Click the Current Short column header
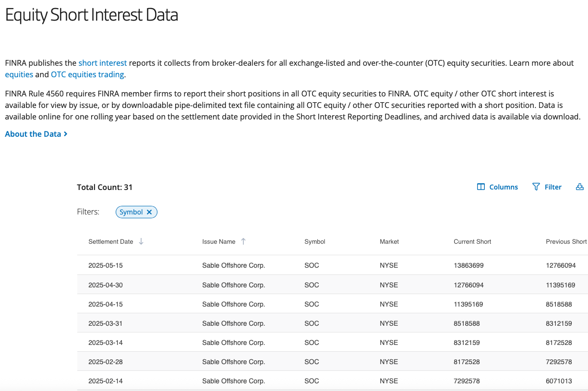This screenshot has height=391, width=588. (x=472, y=242)
